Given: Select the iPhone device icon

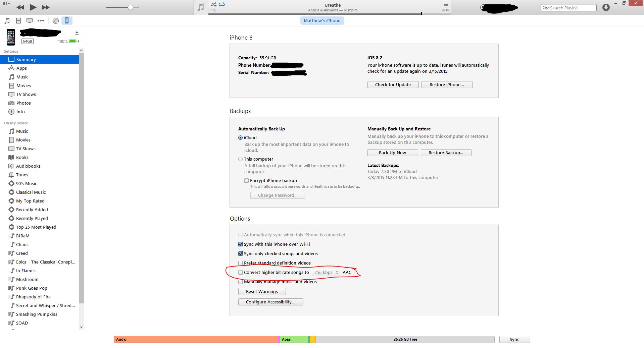Looking at the screenshot, I should click(x=67, y=21).
